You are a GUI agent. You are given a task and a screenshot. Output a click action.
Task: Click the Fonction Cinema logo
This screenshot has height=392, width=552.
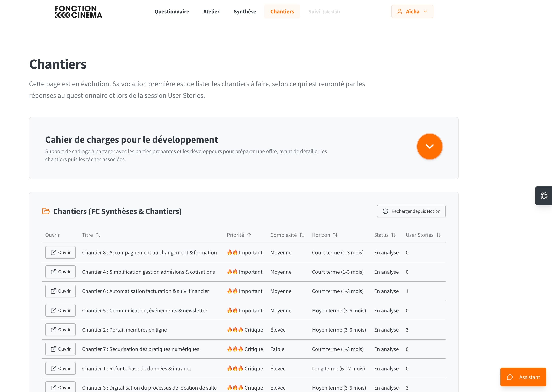click(x=79, y=12)
